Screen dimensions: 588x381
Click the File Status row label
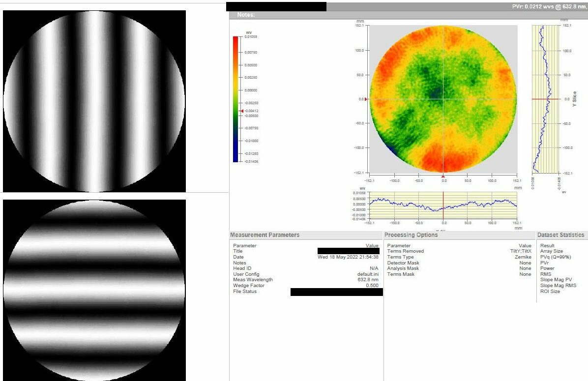pos(245,292)
